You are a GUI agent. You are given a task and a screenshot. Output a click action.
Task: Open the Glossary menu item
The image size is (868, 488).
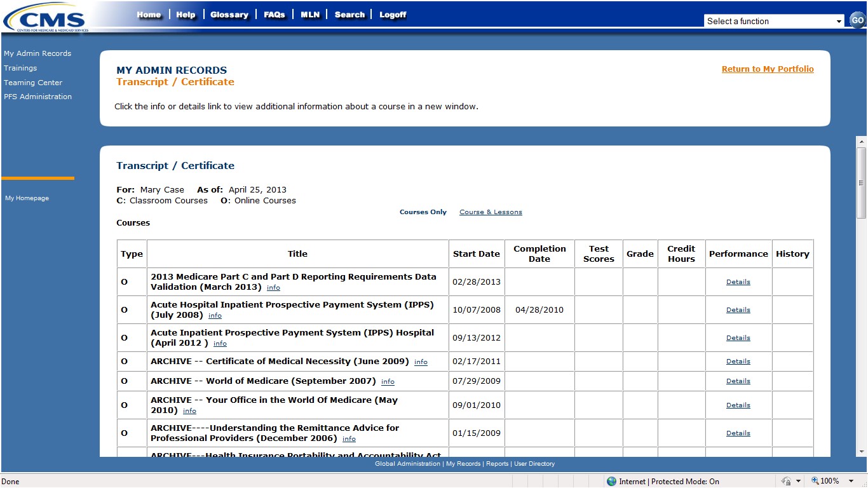click(229, 15)
